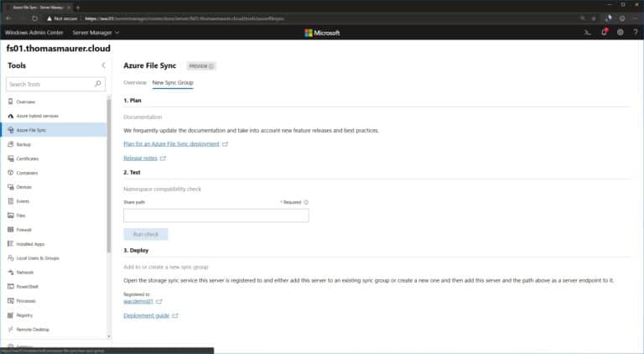This screenshot has width=644, height=354.
Task: Open the Events tool icon
Action: (x=11, y=201)
